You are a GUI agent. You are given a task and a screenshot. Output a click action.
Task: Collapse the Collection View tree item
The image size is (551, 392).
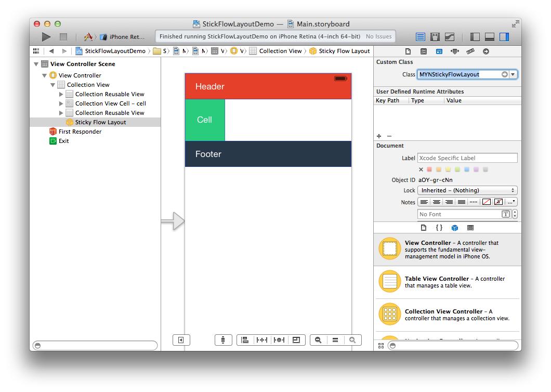point(53,85)
